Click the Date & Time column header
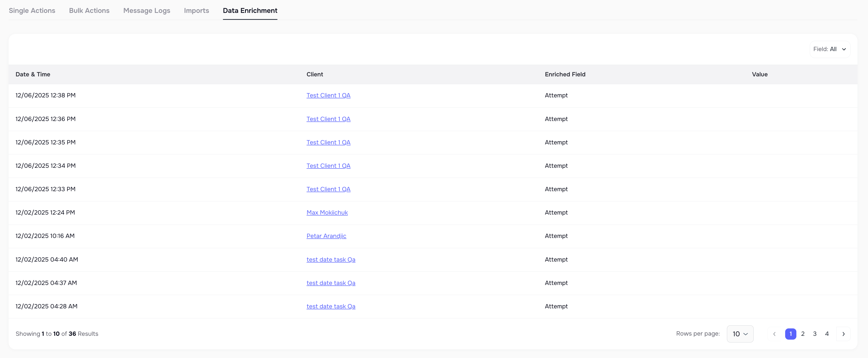This screenshot has height=358, width=868. [33, 74]
